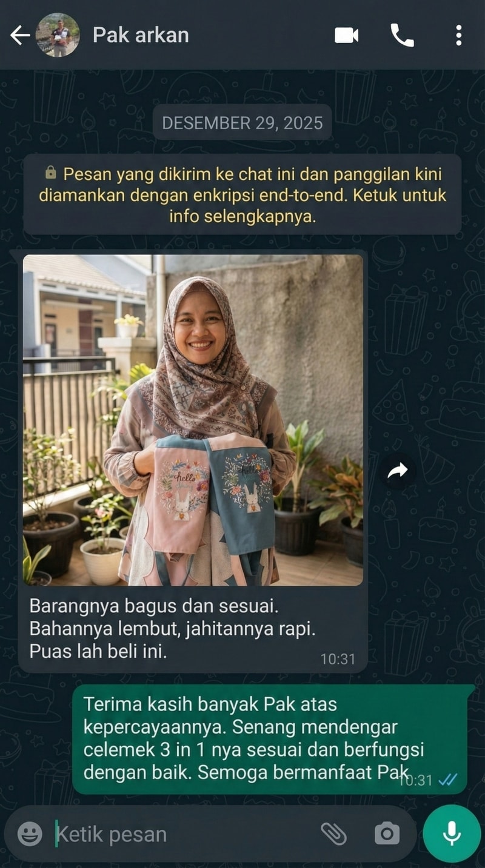Start a voice call via phone icon
Viewport: 485px width, 868px height.
(402, 35)
